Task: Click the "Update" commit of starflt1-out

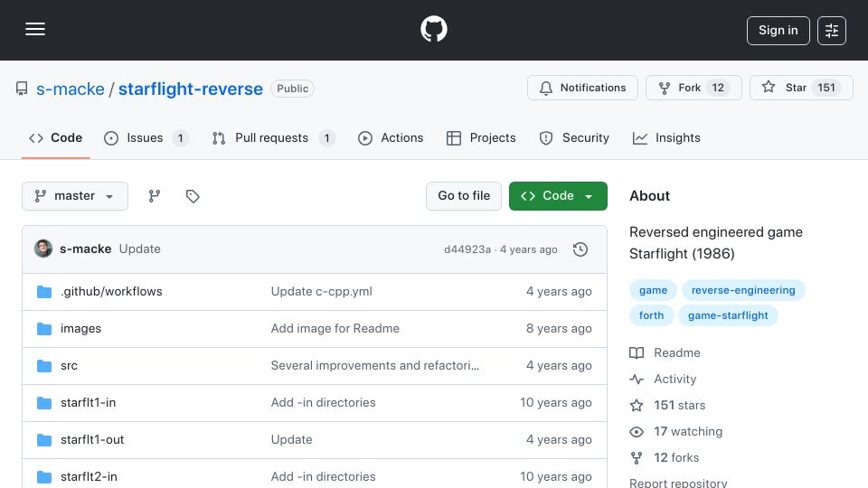Action: (292, 440)
